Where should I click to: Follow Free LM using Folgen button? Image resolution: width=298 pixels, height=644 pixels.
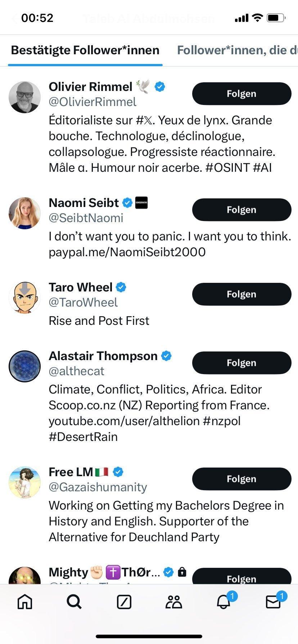coord(241,479)
